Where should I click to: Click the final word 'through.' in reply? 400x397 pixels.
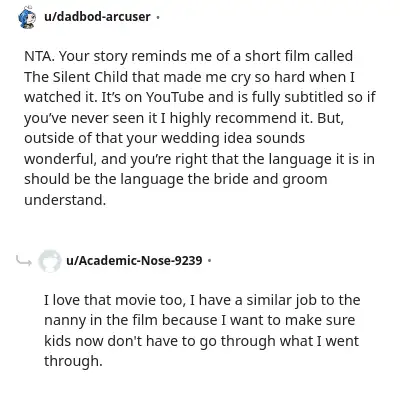(73, 361)
